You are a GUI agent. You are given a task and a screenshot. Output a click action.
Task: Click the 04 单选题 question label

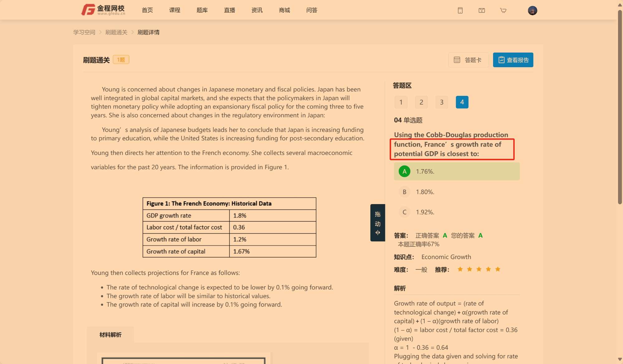click(x=408, y=120)
